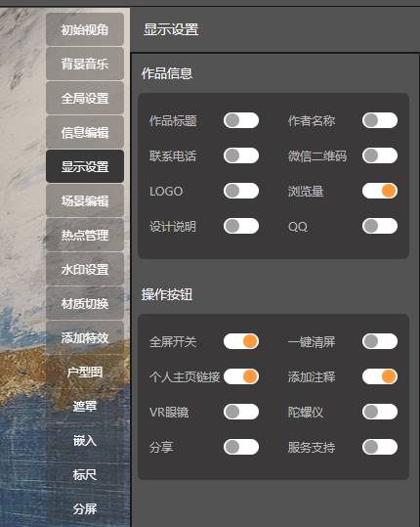Image resolution: width=420 pixels, height=527 pixels.
Task: Select 材质切换 in the sidebar
Action: (x=85, y=303)
